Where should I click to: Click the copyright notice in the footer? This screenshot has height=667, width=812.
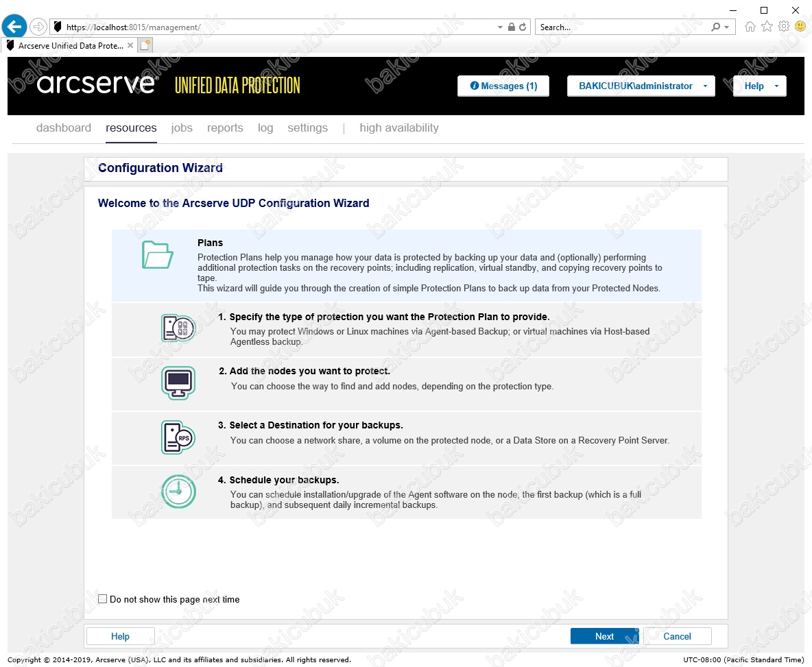pyautogui.click(x=179, y=659)
